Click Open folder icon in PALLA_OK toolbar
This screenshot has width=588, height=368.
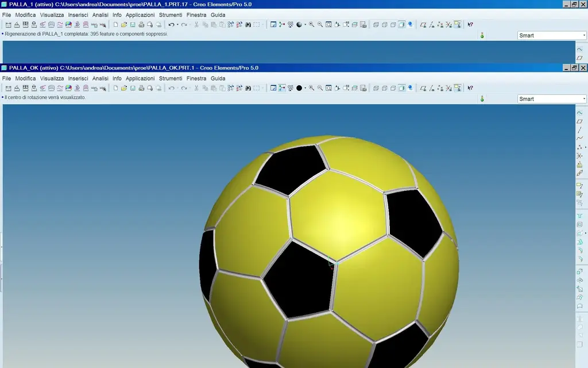[x=124, y=88]
